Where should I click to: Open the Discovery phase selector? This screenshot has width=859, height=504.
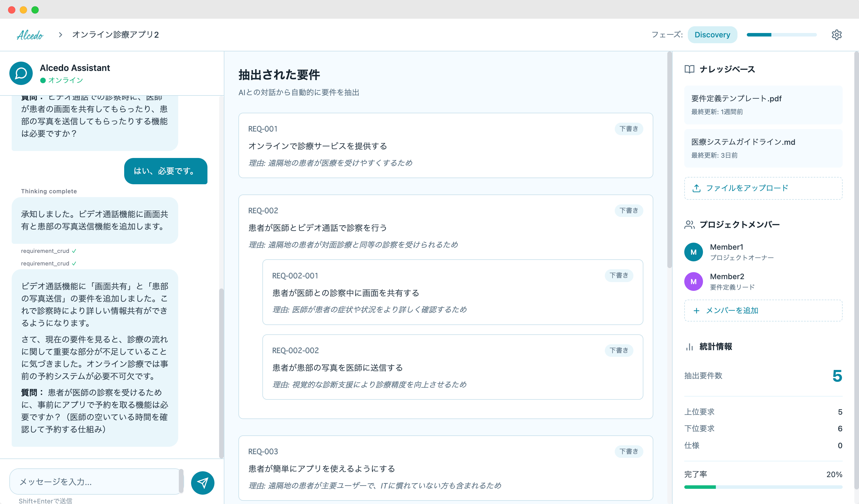point(712,34)
